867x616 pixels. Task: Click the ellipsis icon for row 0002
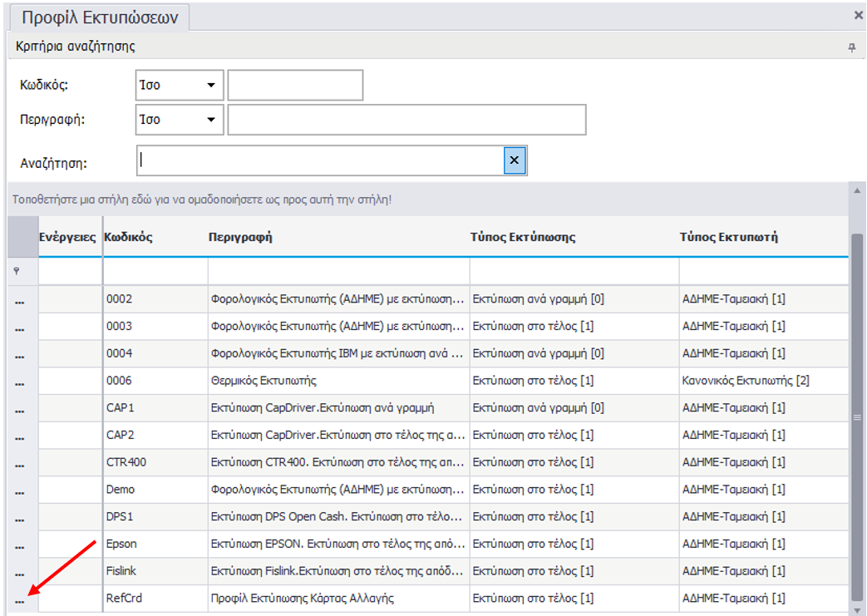coord(19,302)
